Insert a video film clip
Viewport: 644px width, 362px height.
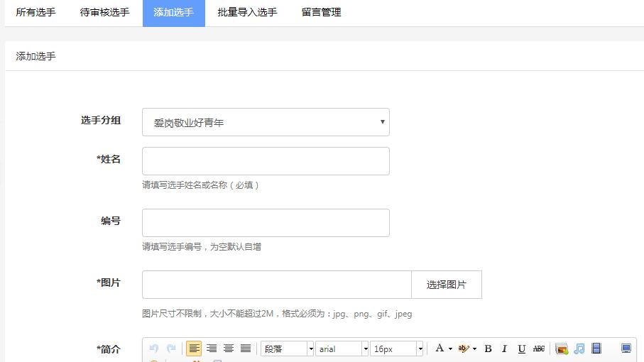pos(596,349)
